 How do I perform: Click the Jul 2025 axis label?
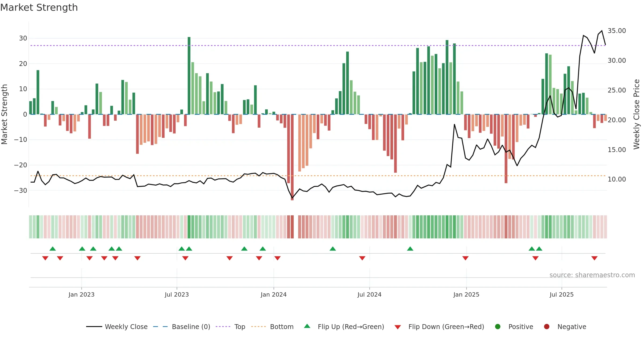(x=562, y=294)
